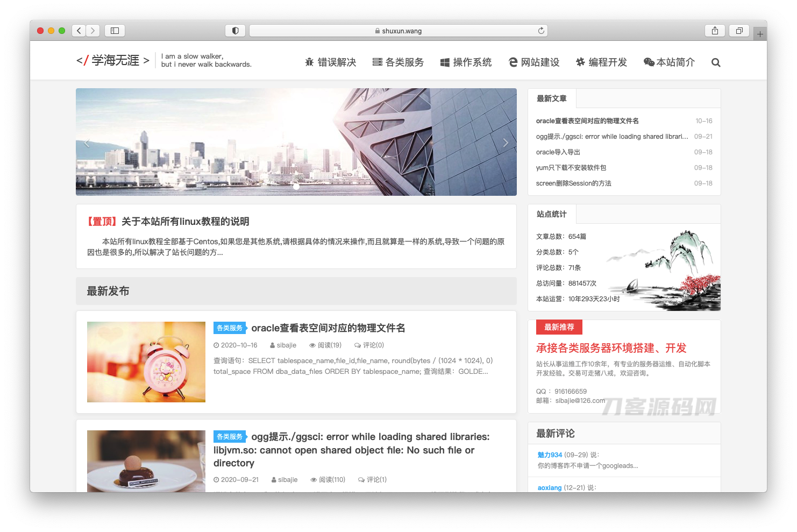The height and width of the screenshot is (532, 797).
Task: Open the 网站建设 navigation menu
Action: coord(533,62)
